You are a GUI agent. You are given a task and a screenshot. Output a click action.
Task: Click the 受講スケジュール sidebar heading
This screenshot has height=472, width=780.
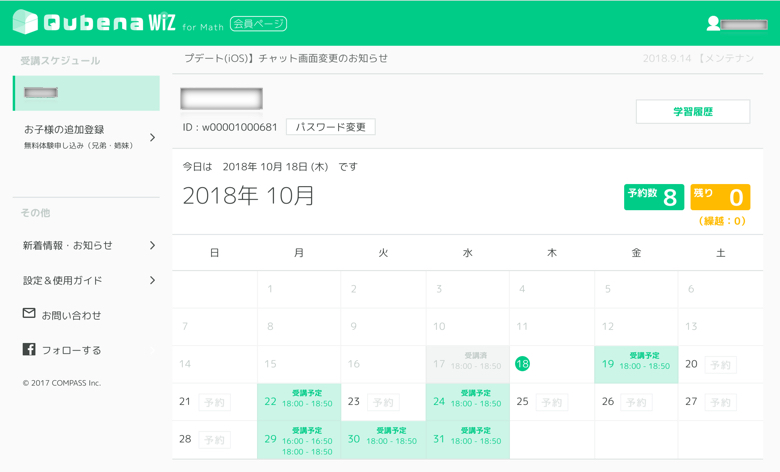click(60, 61)
